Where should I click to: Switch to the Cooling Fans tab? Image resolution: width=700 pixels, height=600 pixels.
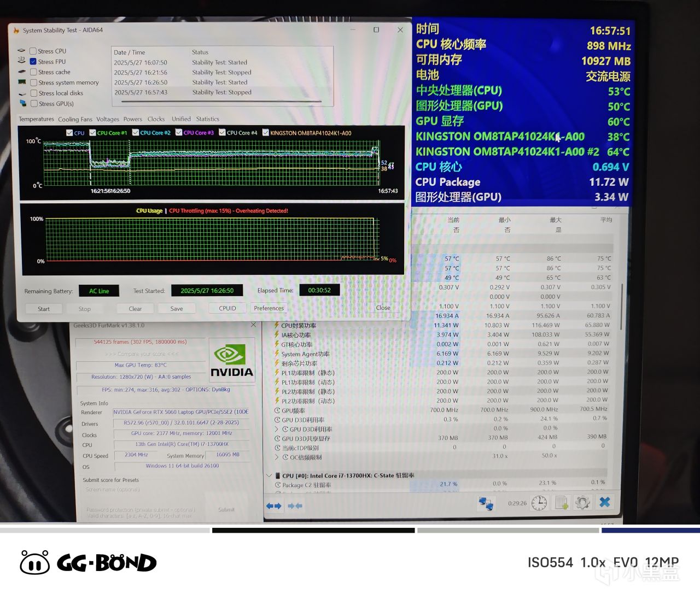tap(75, 119)
